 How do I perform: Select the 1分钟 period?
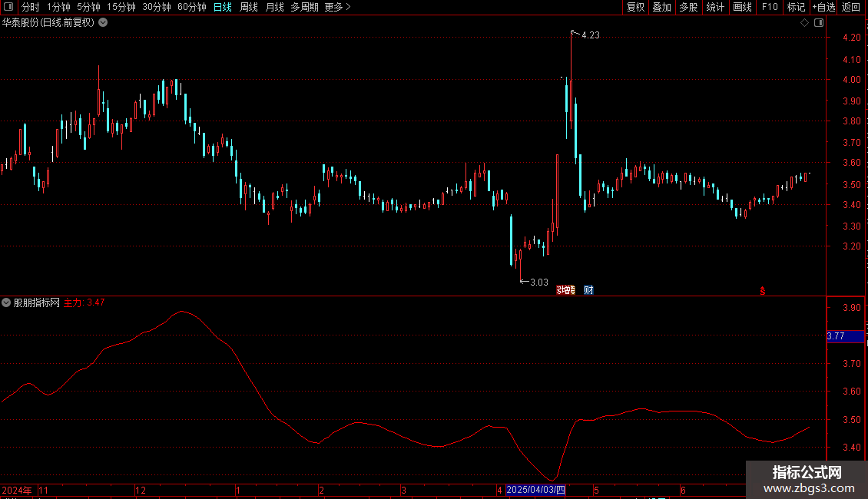[x=58, y=7]
